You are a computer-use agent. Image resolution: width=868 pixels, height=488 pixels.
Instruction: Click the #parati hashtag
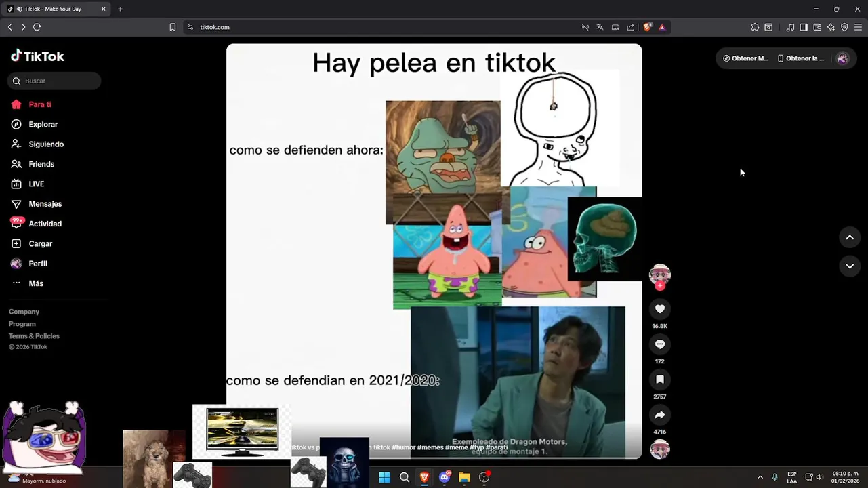(497, 447)
